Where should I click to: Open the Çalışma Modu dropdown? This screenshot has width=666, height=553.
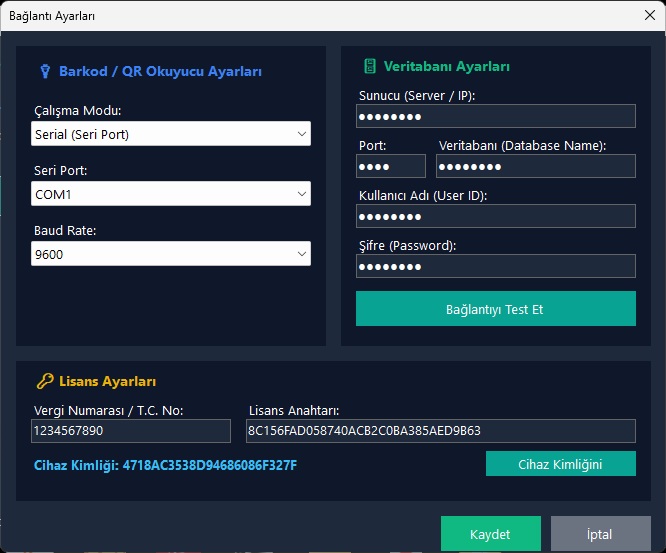coord(171,134)
